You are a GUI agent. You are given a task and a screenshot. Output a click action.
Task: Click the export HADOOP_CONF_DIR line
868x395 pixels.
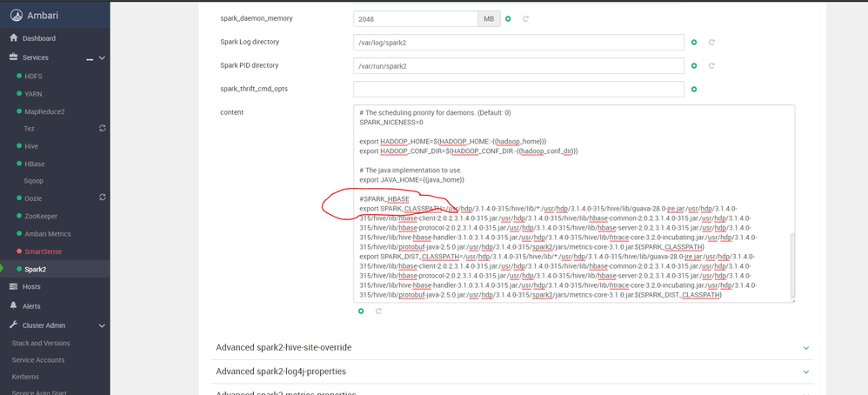468,151
